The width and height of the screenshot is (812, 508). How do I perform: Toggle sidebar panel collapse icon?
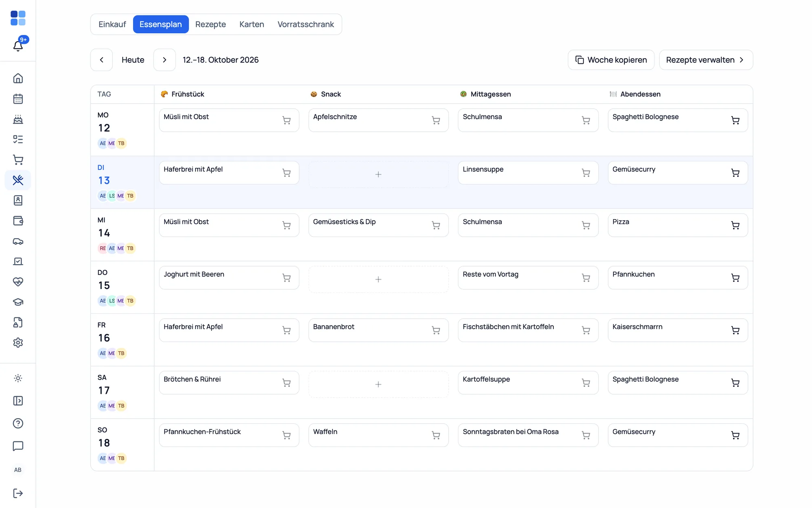click(x=18, y=401)
